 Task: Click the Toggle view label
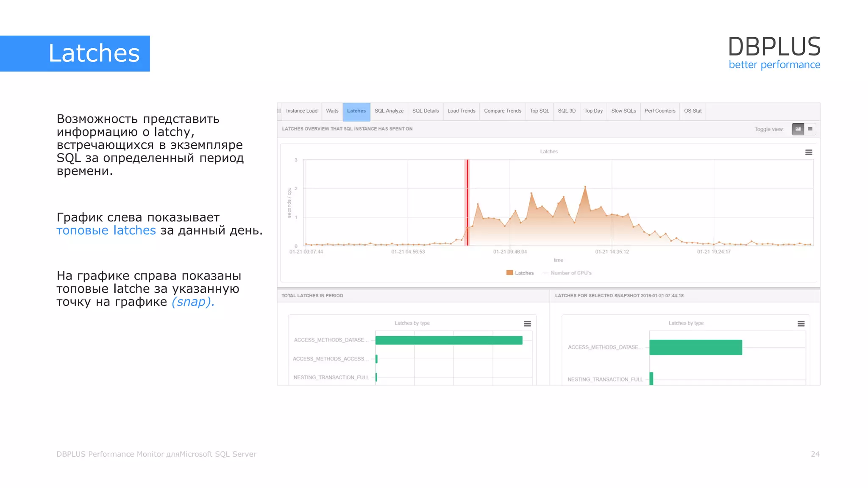click(769, 129)
